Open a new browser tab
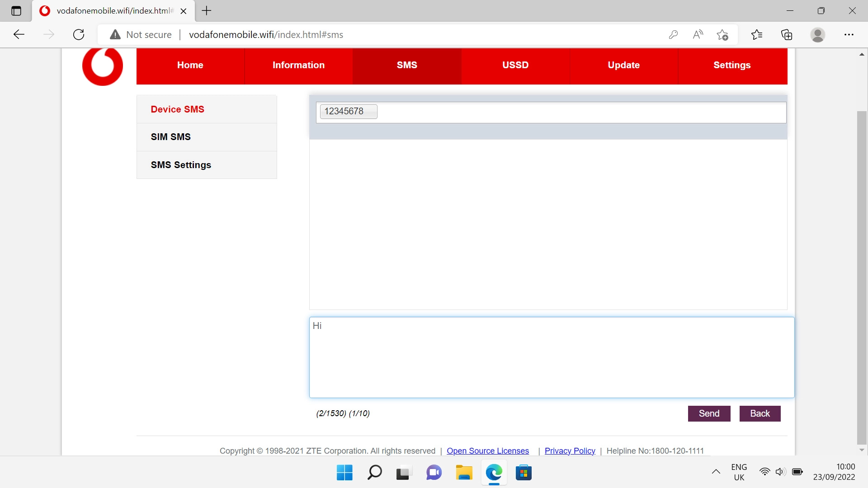The height and width of the screenshot is (488, 868). tap(207, 11)
